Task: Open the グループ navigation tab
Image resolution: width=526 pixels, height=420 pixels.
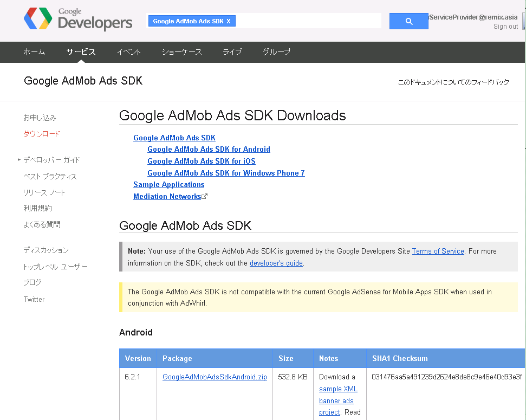Action: (276, 51)
